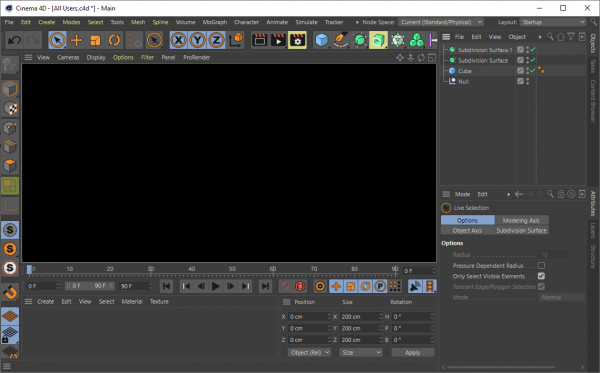Image resolution: width=600 pixels, height=373 pixels.
Task: Toggle Parameter keyframe recording P icon
Action: (x=380, y=286)
